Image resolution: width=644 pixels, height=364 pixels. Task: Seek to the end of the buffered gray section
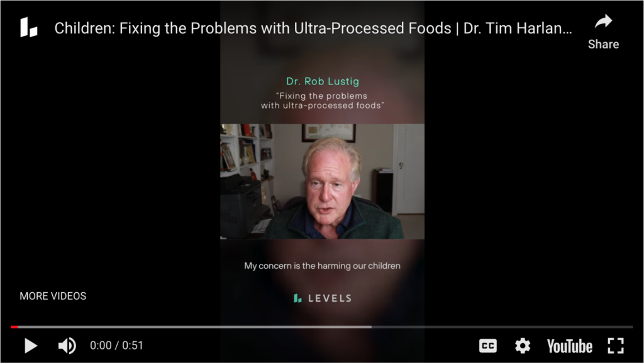click(x=370, y=327)
